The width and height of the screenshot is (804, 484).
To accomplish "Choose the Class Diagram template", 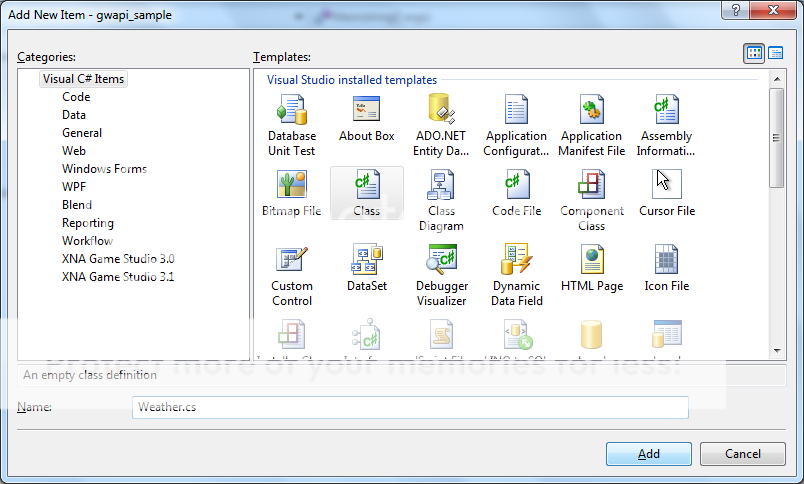I will [x=441, y=200].
